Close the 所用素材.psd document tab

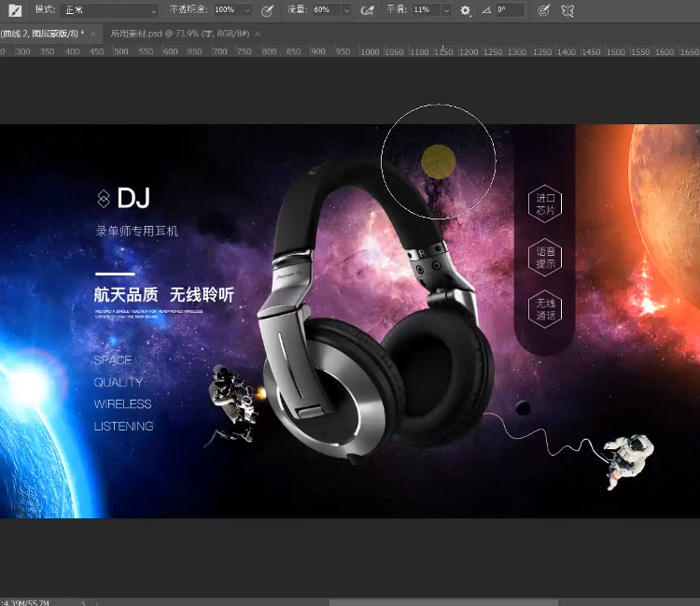pos(258,34)
